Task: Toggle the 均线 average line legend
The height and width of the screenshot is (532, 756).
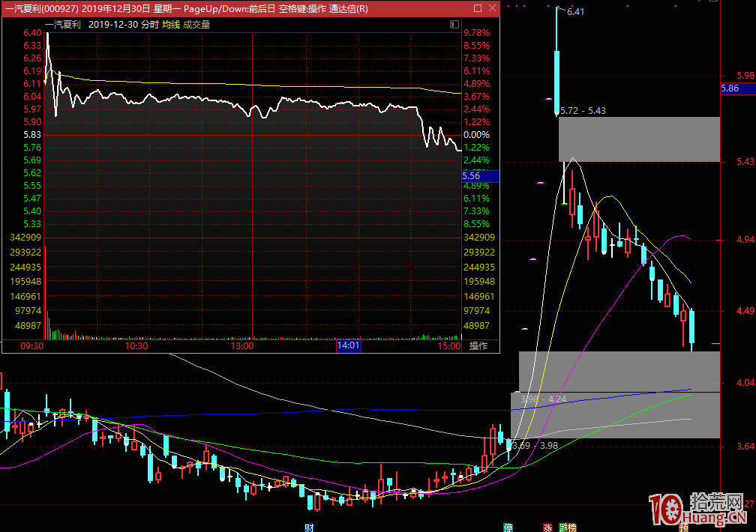Action: (171, 25)
